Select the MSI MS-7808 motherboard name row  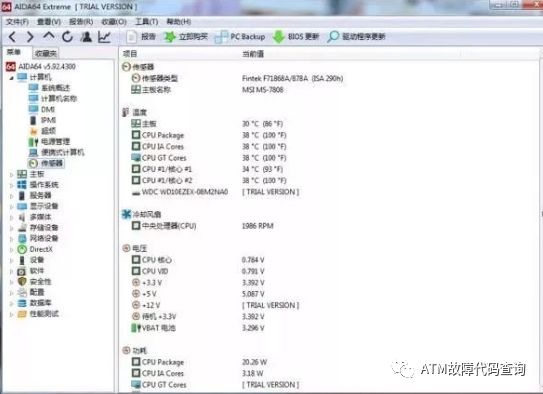pyautogui.click(x=207, y=90)
